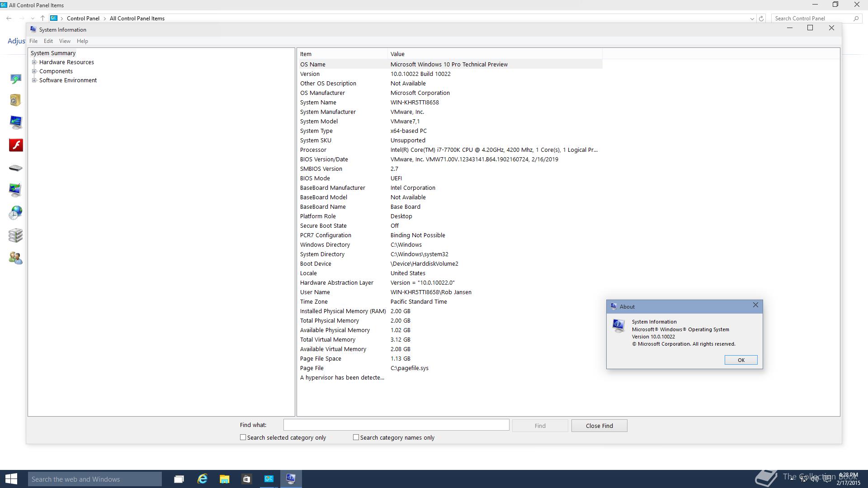The image size is (868, 488).
Task: Click the network icon in system tray
Action: [803, 479]
